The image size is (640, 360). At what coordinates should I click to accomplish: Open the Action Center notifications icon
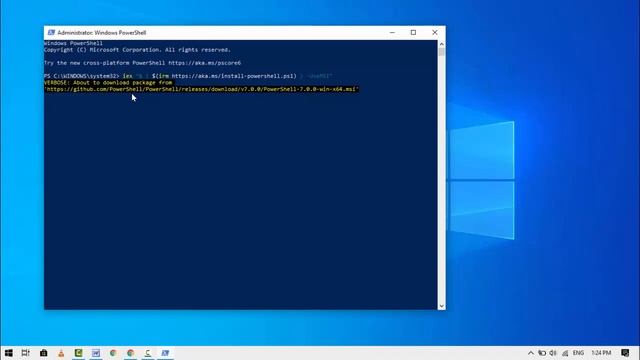coord(625,353)
